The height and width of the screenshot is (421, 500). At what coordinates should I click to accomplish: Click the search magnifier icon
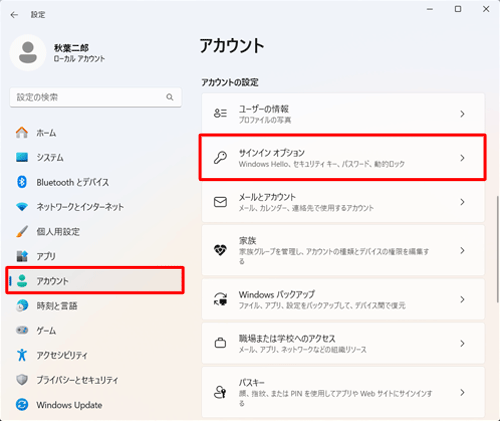click(170, 97)
